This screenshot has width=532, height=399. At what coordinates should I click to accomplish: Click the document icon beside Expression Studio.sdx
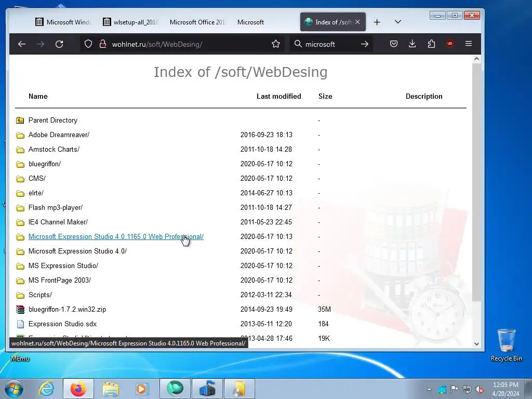click(20, 324)
